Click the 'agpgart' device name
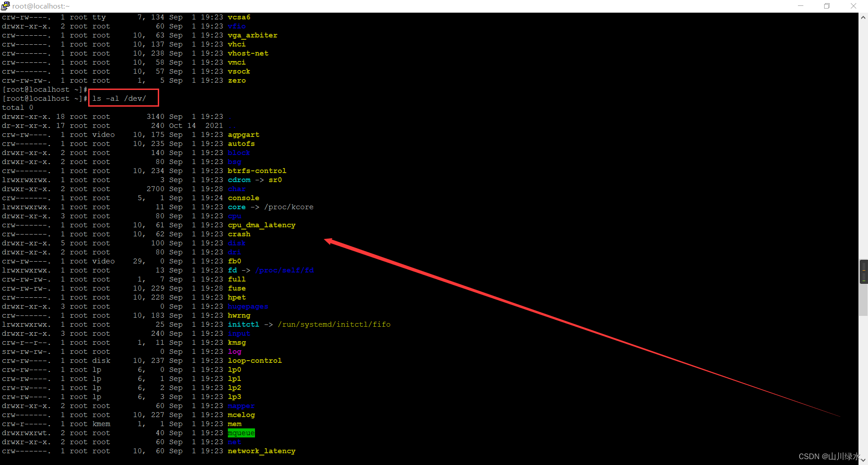 pos(244,135)
